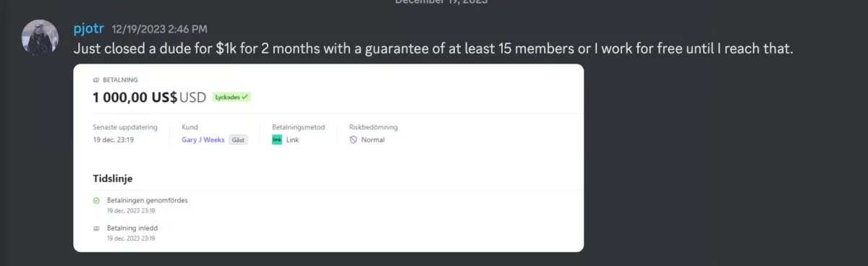Click the Normal risk assessment label
868x266 pixels.
pyautogui.click(x=373, y=140)
